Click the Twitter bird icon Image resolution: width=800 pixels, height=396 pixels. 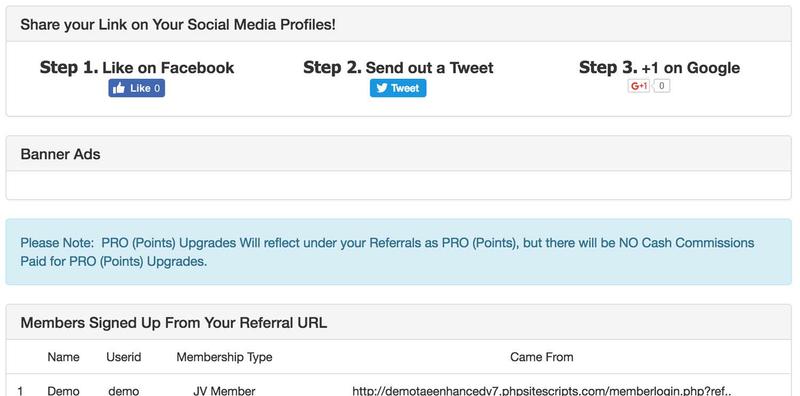382,88
